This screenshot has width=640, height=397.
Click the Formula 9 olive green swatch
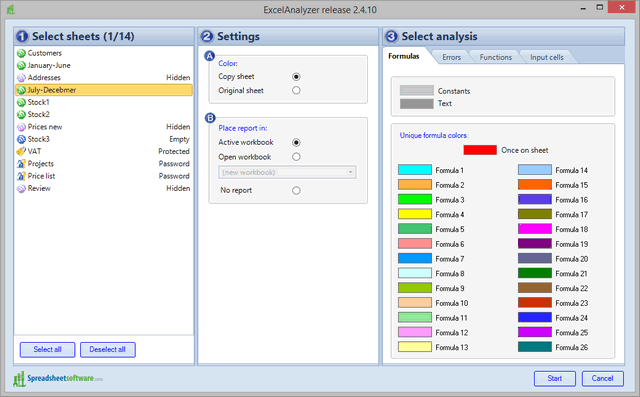click(x=415, y=288)
